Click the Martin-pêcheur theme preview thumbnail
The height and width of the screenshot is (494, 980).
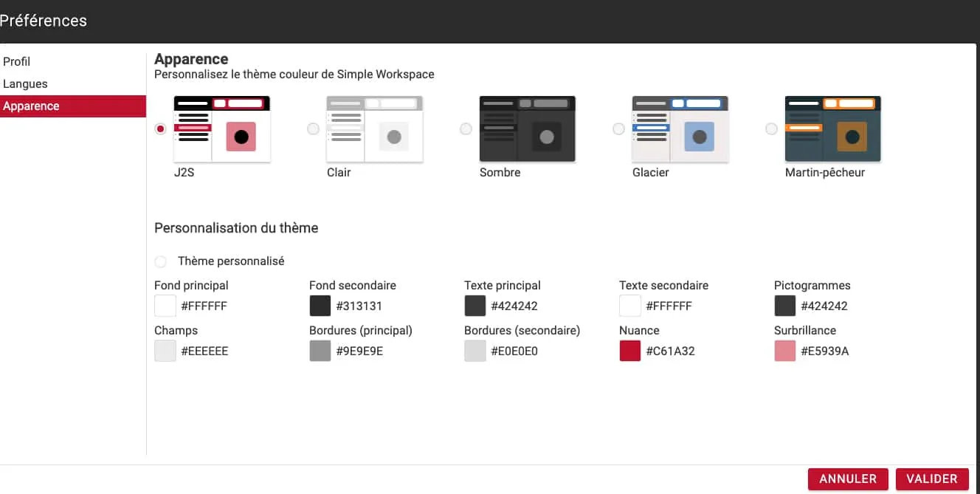pyautogui.click(x=832, y=129)
